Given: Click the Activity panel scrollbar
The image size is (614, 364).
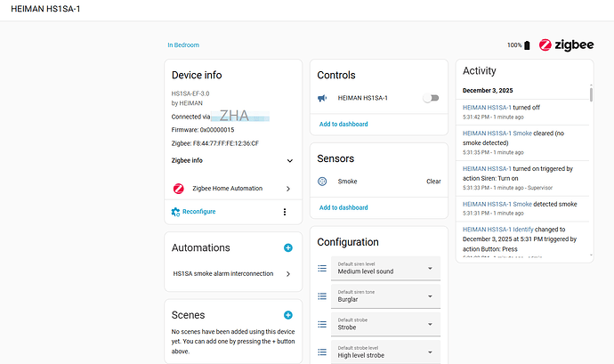Looking at the screenshot, I should tap(590, 94).
